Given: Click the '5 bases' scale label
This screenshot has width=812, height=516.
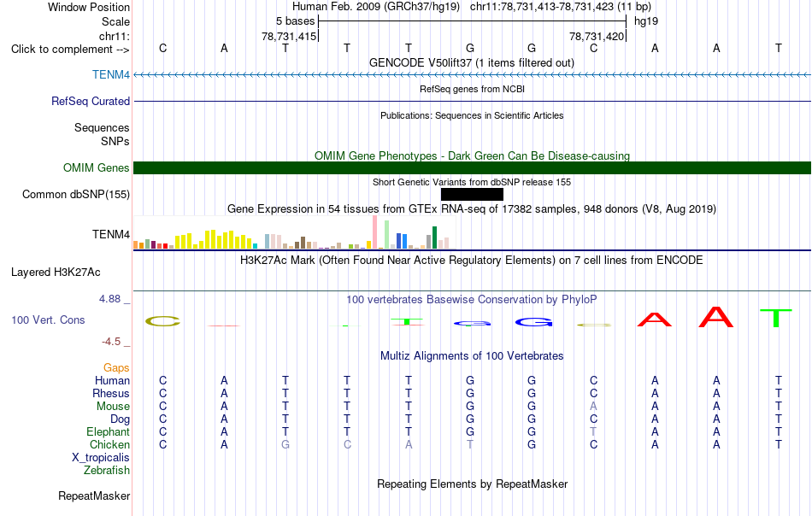Looking at the screenshot, I should (x=295, y=21).
